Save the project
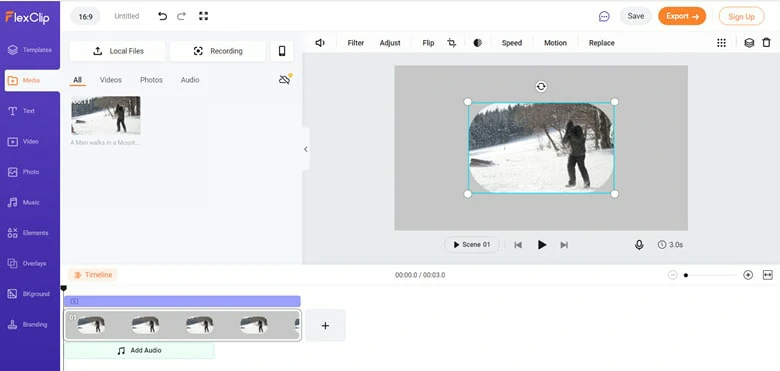 (x=636, y=16)
